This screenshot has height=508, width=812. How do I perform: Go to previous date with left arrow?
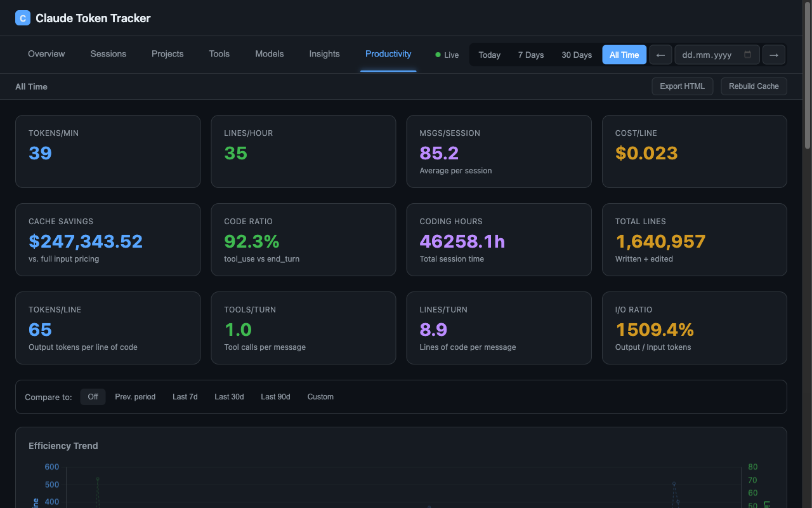pyautogui.click(x=660, y=55)
